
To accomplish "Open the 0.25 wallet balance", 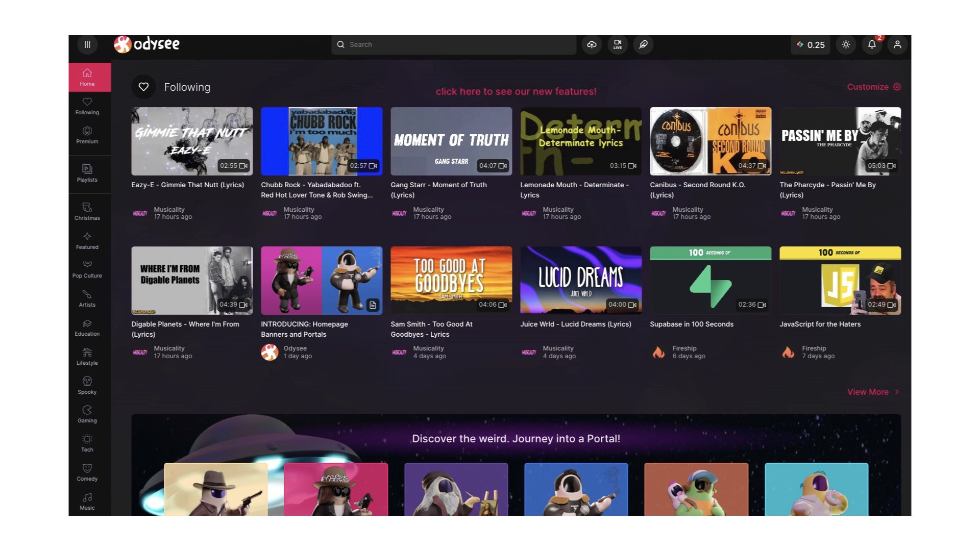I will 811,45.
